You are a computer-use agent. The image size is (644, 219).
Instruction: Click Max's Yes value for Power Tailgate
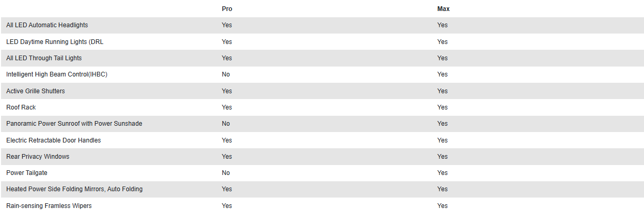pyautogui.click(x=443, y=173)
